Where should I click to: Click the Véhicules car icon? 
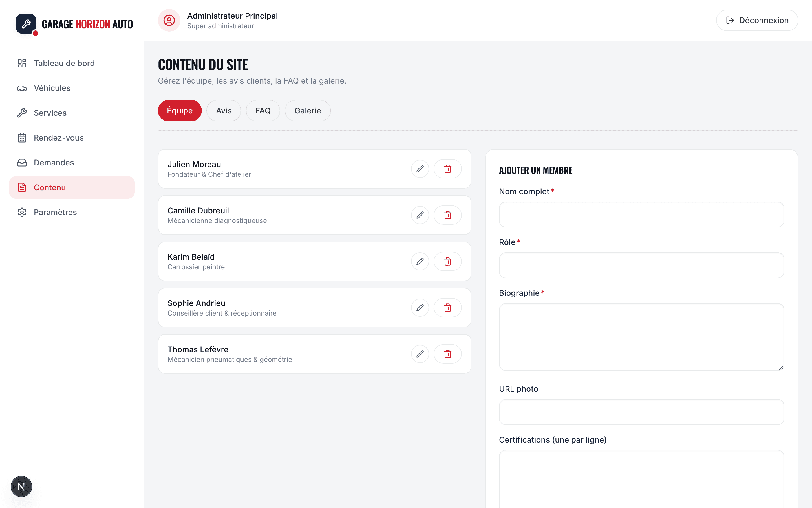click(22, 88)
